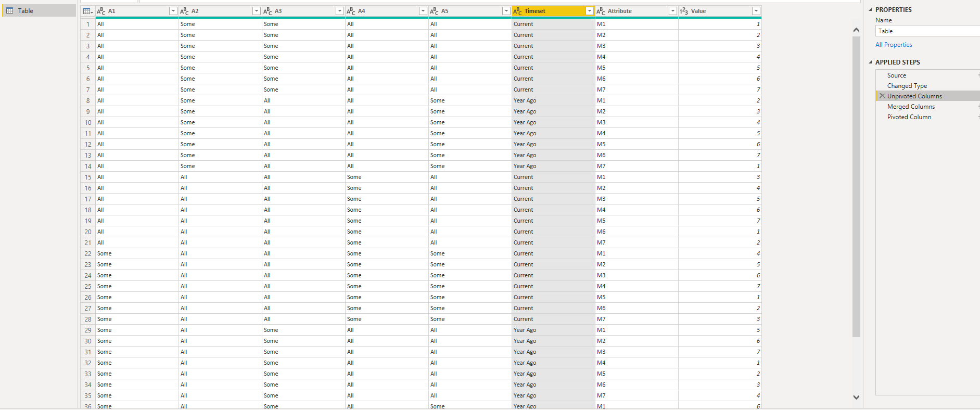Collapse the PROPERTIES section

(870, 9)
